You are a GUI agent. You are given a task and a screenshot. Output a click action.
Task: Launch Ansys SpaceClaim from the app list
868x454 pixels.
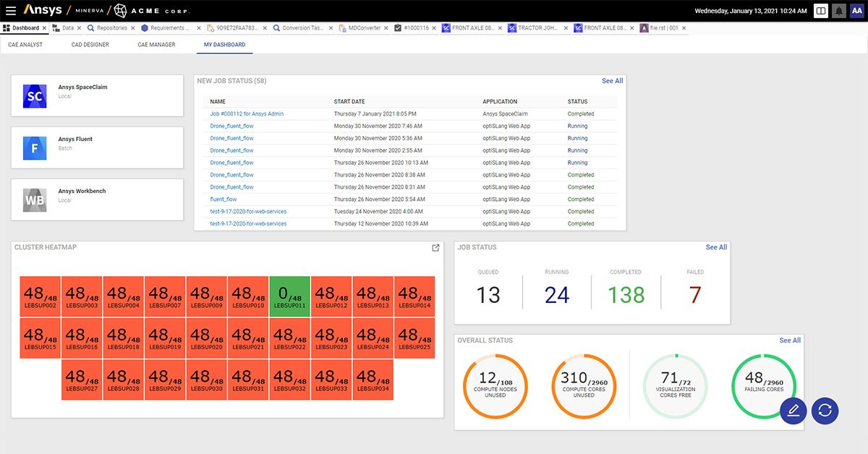pos(96,95)
